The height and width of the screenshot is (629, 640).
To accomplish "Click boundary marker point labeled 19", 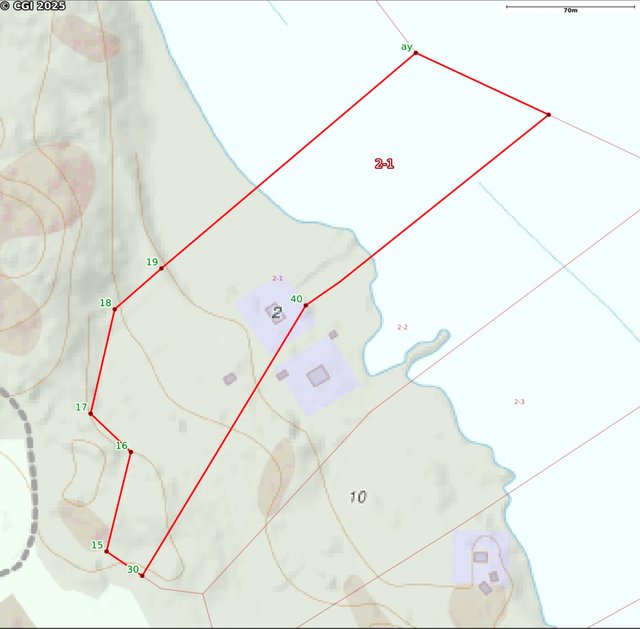I will point(161,268).
